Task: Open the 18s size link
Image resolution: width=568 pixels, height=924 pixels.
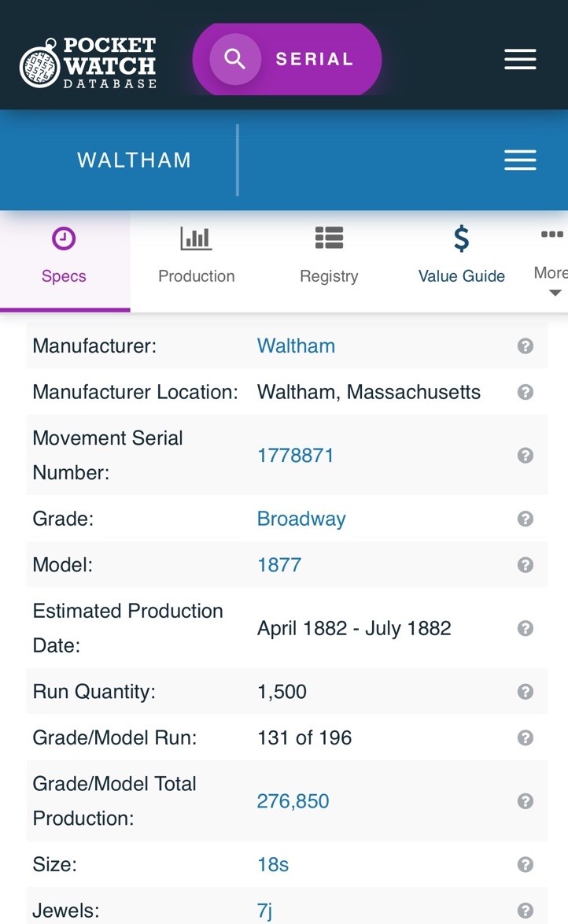Action: coord(273,864)
